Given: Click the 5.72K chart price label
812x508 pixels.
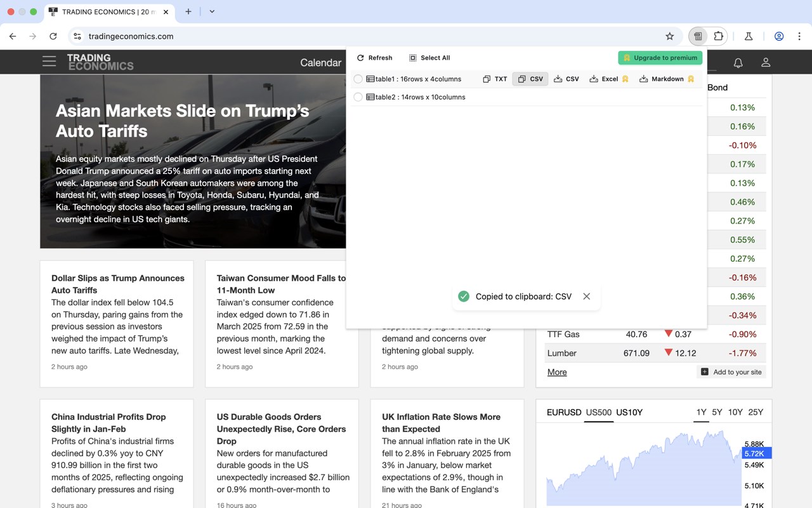Looking at the screenshot, I should pos(756,453).
